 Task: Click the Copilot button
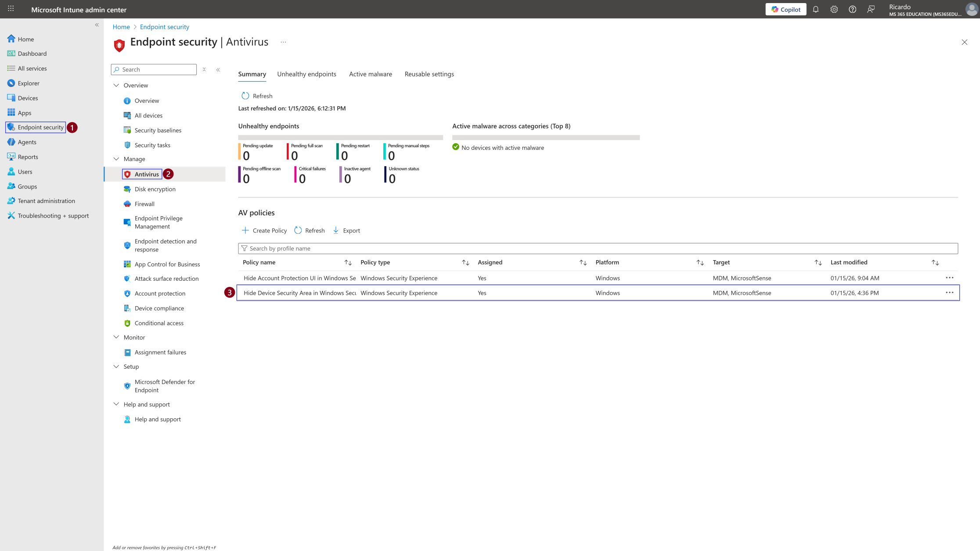click(786, 9)
